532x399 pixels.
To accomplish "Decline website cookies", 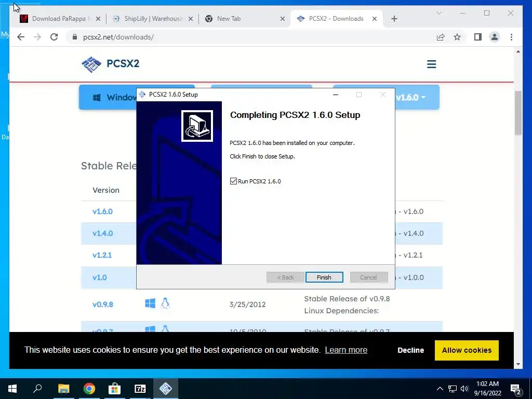I will click(x=410, y=350).
